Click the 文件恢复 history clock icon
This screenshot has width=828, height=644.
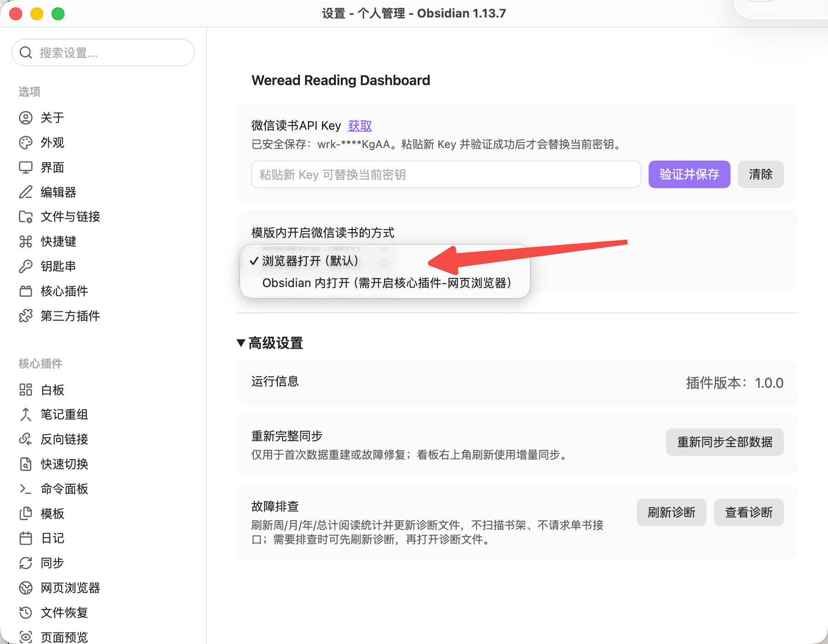point(26,613)
